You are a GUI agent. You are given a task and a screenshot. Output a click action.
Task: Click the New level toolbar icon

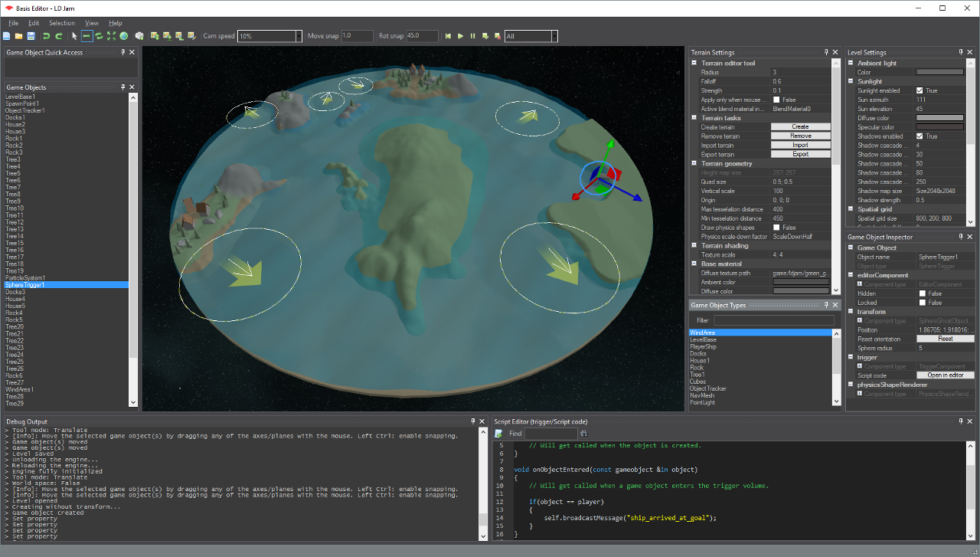click(x=7, y=36)
